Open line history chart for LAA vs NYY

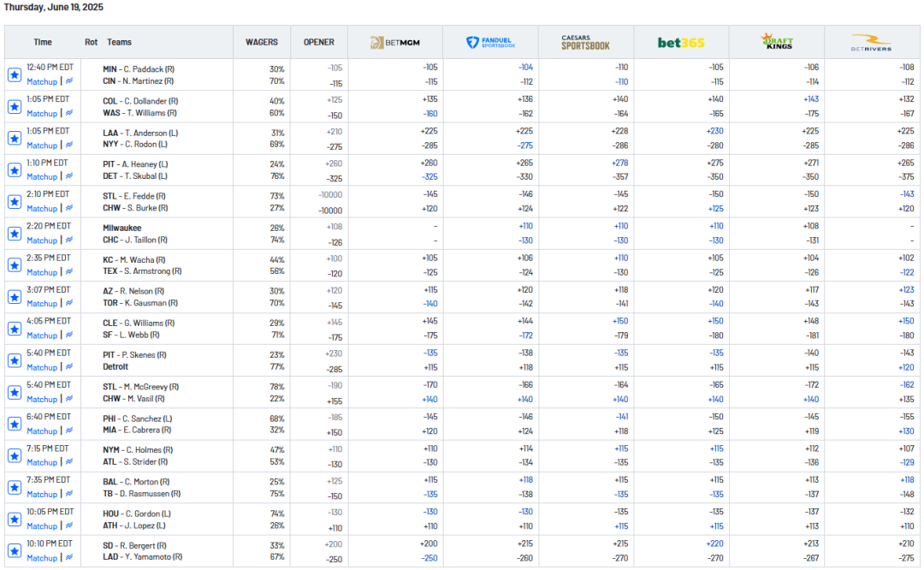pyautogui.click(x=69, y=145)
